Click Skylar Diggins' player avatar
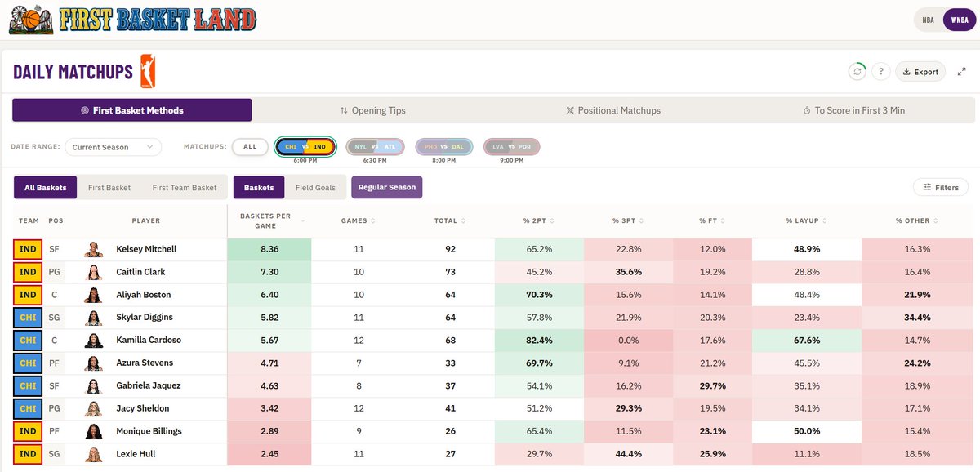This screenshot has height=472, width=980. pos(94,317)
